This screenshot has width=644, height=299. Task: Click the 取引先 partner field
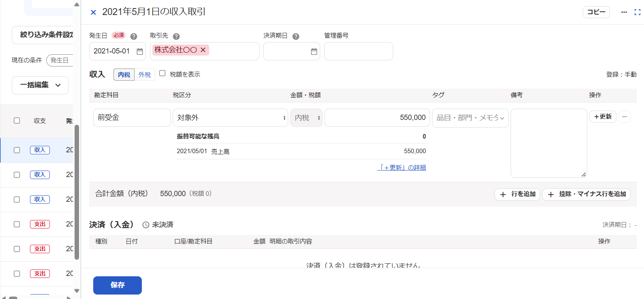click(205, 51)
